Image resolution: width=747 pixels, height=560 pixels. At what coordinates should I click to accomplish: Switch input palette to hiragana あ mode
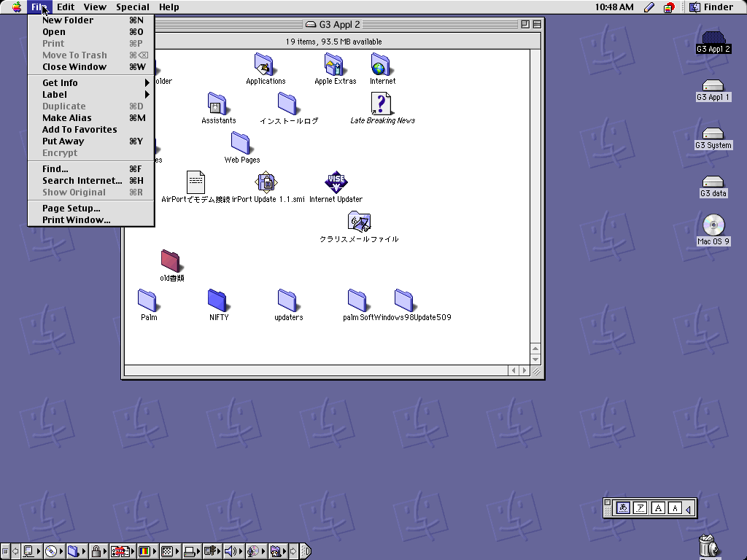(623, 508)
